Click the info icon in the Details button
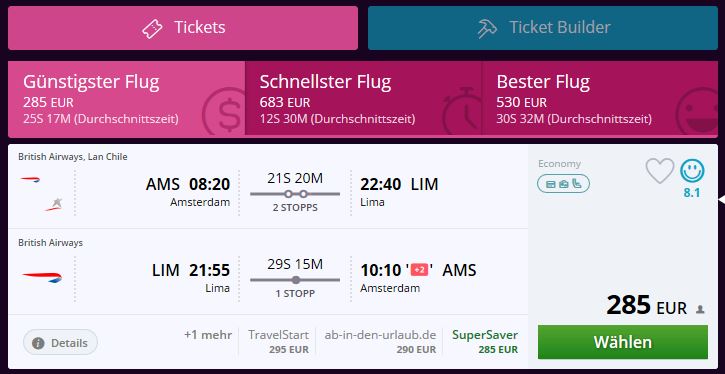Viewport: 725px width, 374px height. click(38, 343)
